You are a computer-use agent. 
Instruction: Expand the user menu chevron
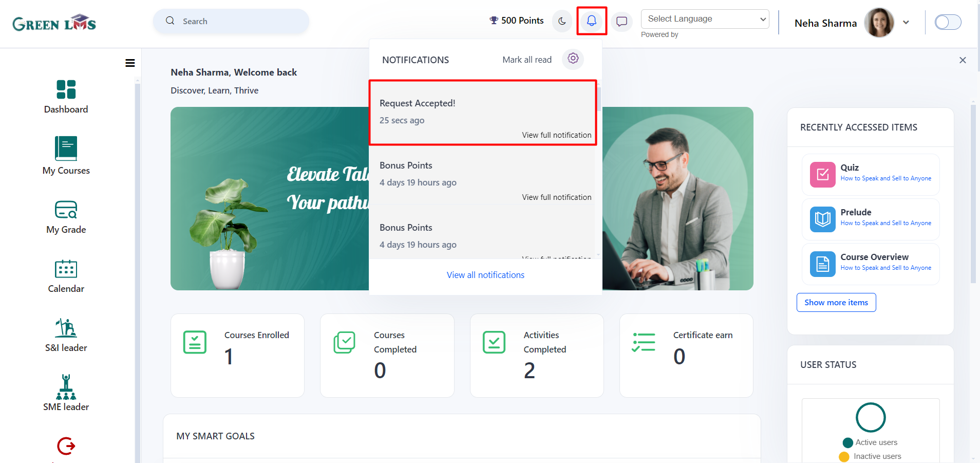[x=906, y=23]
